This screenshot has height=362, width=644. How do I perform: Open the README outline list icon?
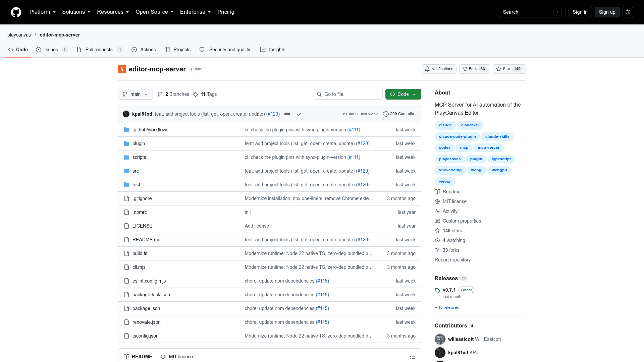(413, 357)
